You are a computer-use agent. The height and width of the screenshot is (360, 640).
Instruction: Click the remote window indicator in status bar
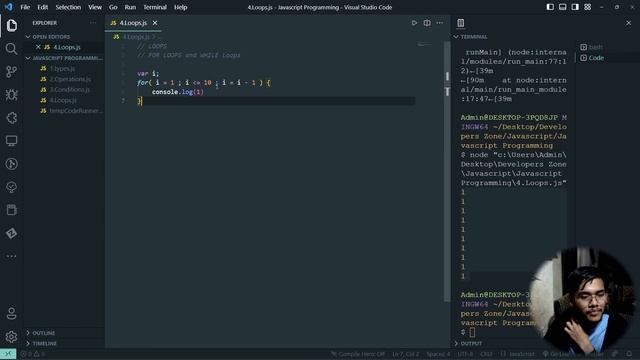[8, 354]
